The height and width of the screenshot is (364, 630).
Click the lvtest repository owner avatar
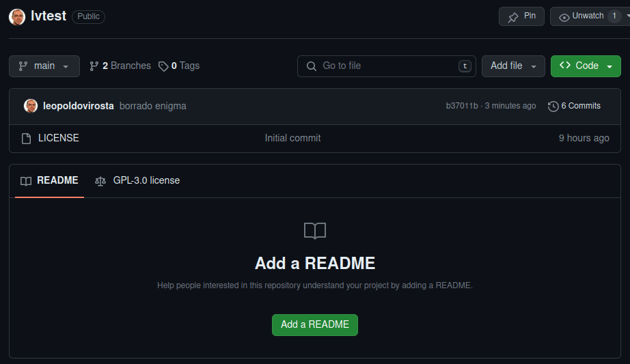click(17, 16)
